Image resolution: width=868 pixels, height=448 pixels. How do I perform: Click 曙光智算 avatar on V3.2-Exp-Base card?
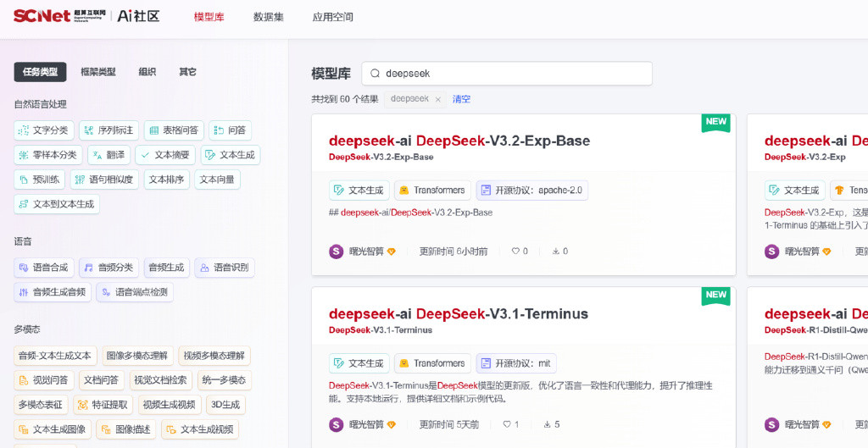[x=336, y=252]
